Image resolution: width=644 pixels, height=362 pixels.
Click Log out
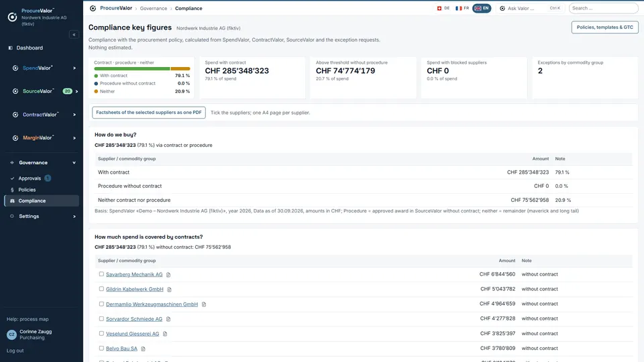tap(15, 351)
